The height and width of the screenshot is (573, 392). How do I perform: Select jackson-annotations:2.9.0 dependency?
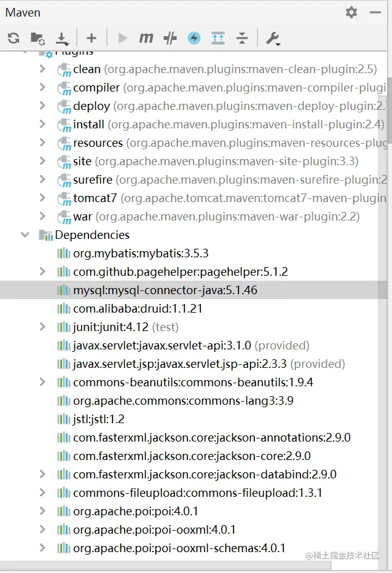click(x=212, y=437)
